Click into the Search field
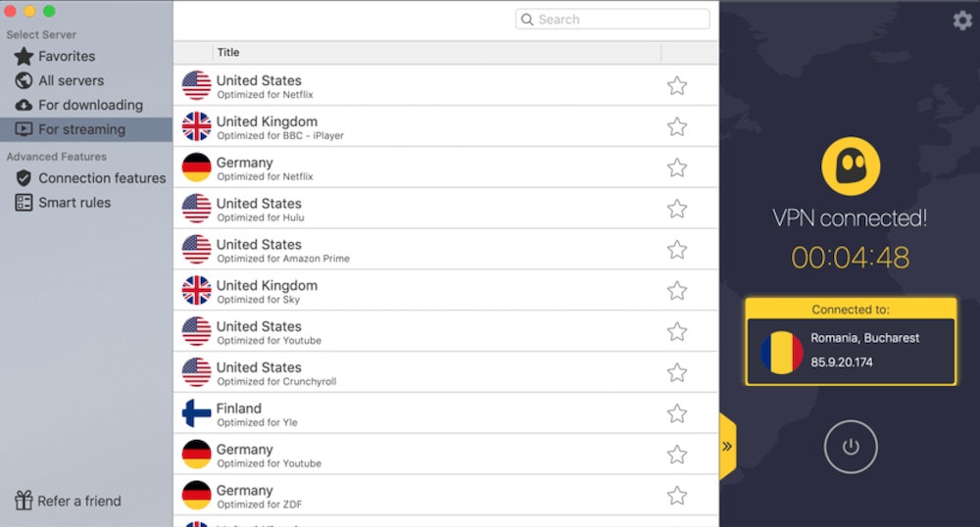Screen dimensions: 980x527 click(619, 20)
